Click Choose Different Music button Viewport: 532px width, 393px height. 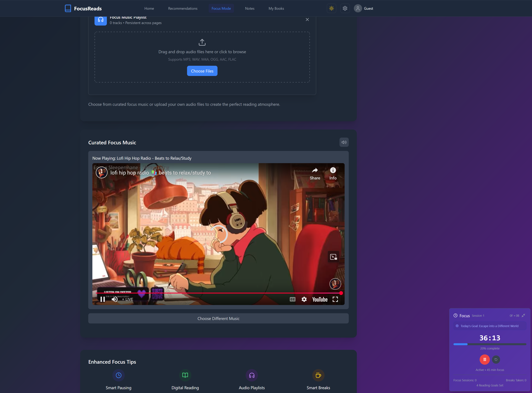tap(218, 318)
